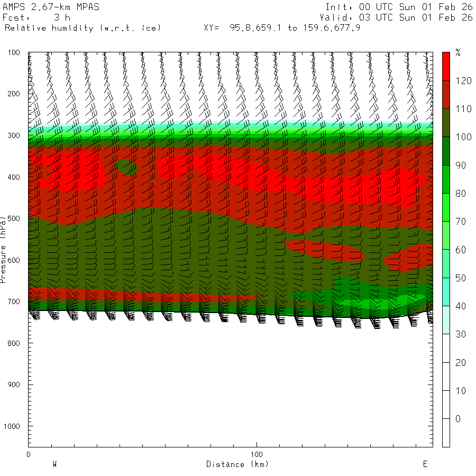This screenshot has height=476, width=476.
Task: Click the colorbar label '30'
Action: click(x=461, y=334)
